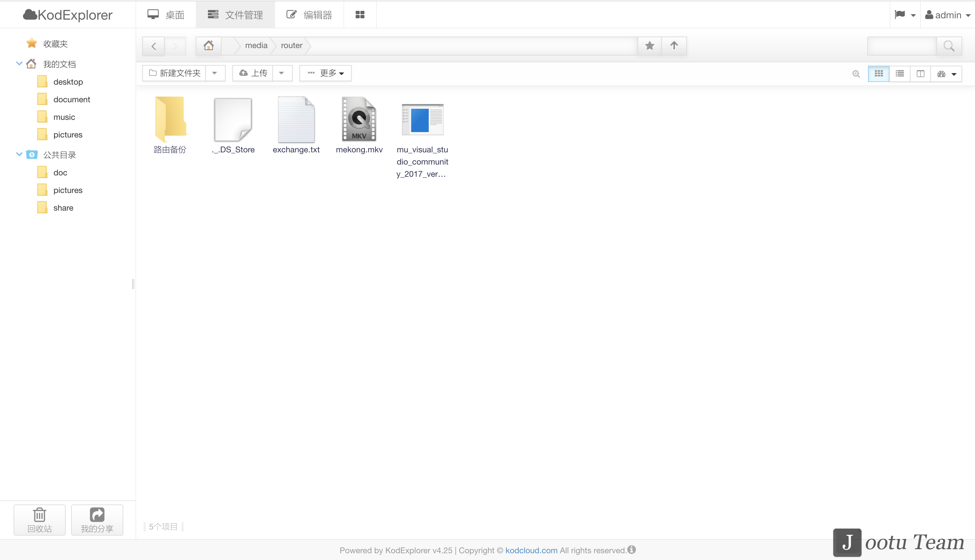Click the 上传 upload button
The width and height of the screenshot is (975, 560).
click(253, 73)
